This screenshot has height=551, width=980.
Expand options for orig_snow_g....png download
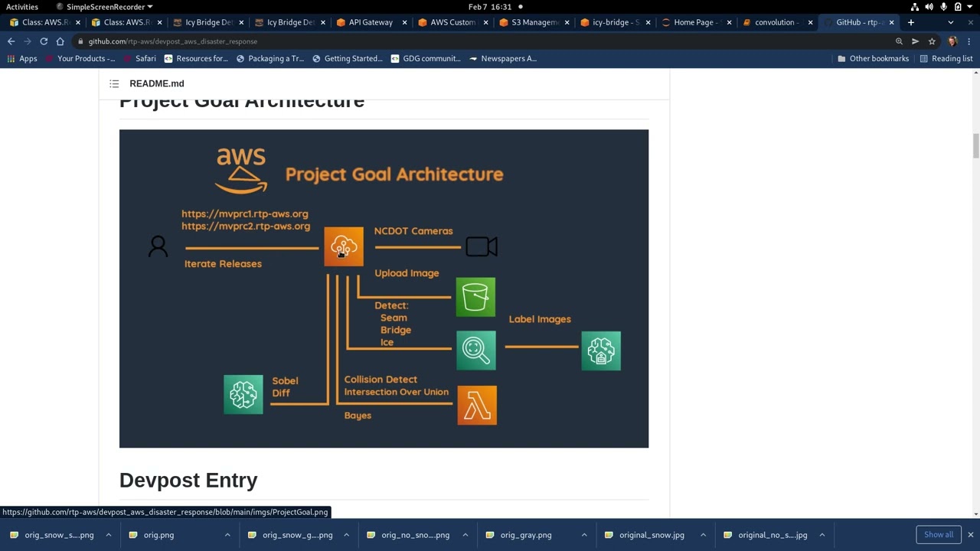346,535
